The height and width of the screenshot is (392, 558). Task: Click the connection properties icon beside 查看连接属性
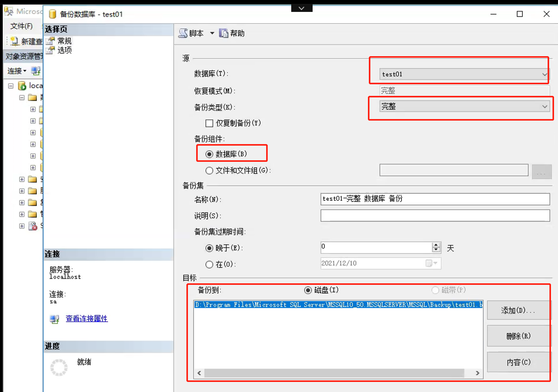tap(54, 319)
